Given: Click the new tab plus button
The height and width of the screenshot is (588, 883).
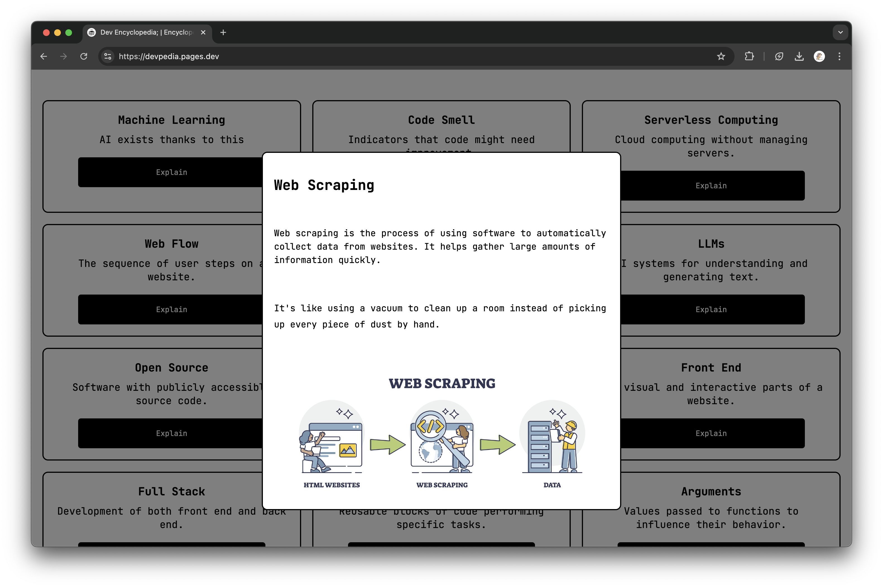Looking at the screenshot, I should (223, 32).
